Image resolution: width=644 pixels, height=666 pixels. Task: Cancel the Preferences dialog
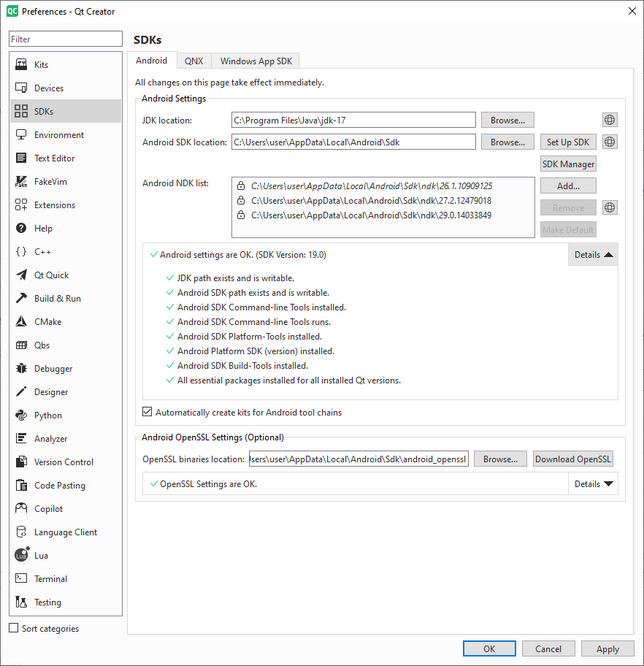coord(548,648)
